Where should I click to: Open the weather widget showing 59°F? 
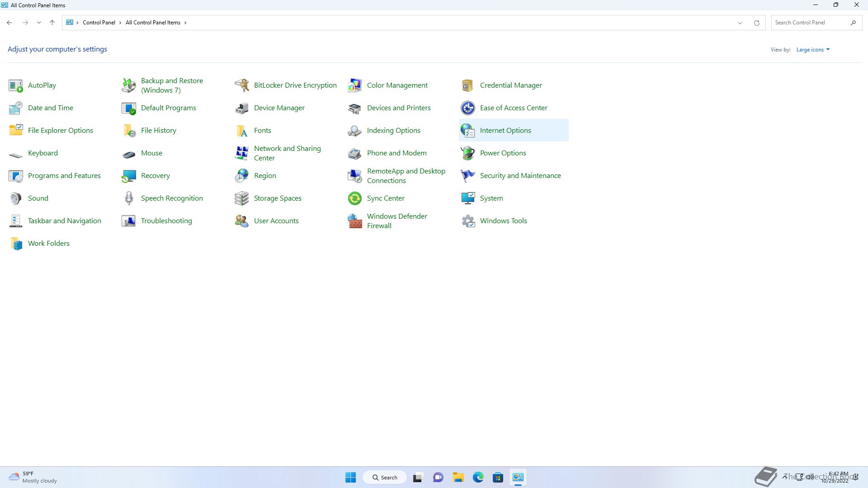(x=33, y=478)
